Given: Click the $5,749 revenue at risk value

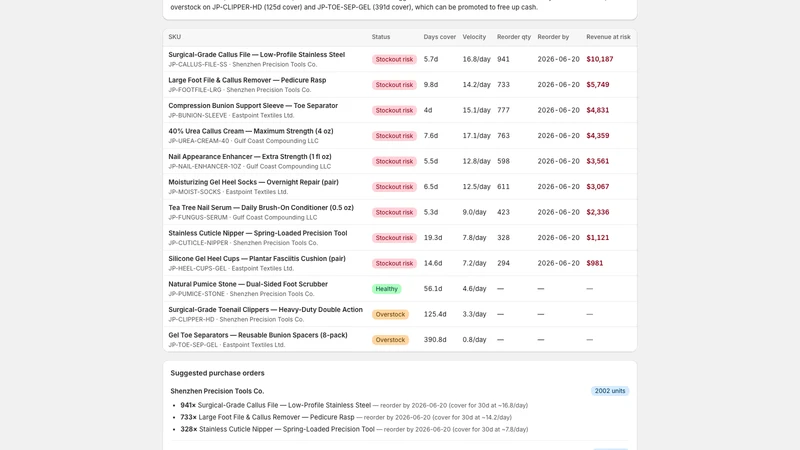Looking at the screenshot, I should point(598,85).
